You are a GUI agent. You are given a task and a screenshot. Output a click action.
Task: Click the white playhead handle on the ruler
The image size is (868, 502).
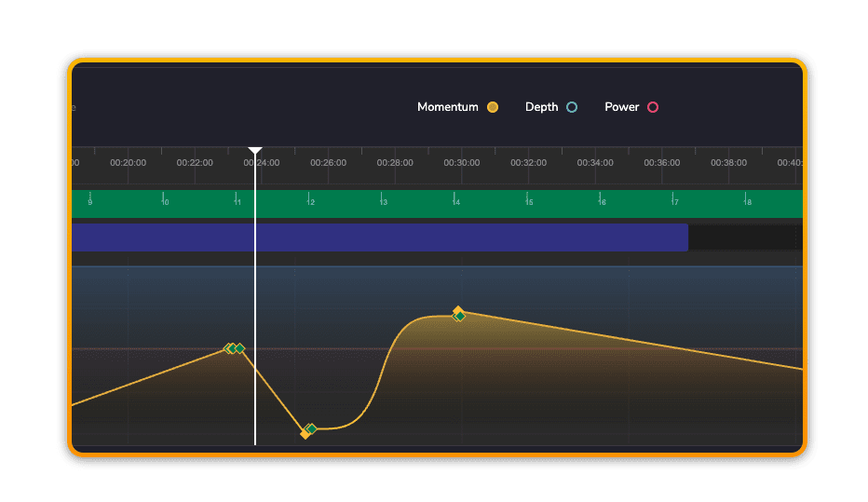[255, 151]
